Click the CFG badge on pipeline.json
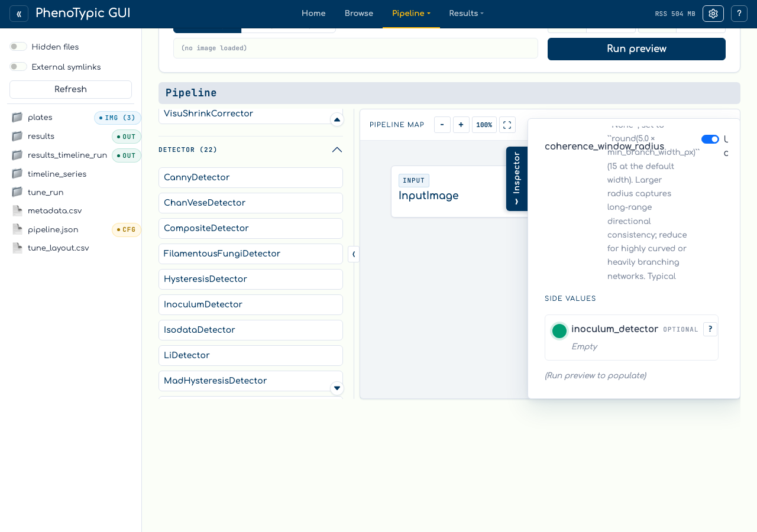757x532 pixels. click(127, 229)
